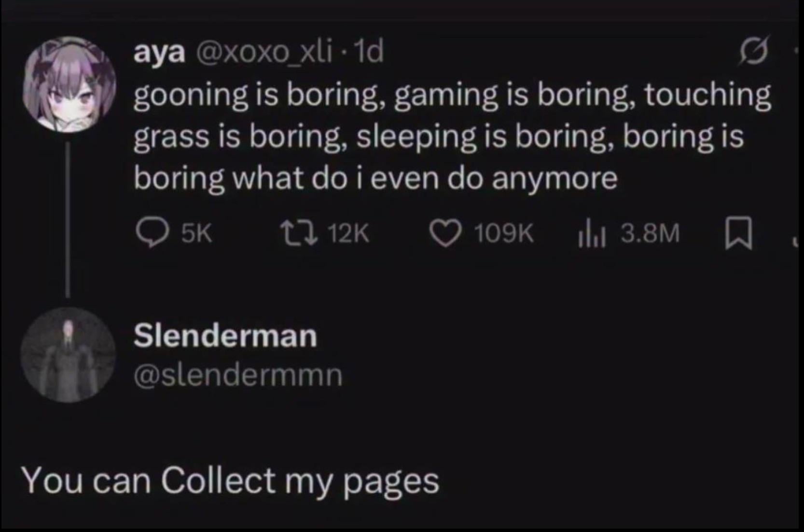Click the 12K reposts count
Image resolution: width=804 pixels, height=532 pixels.
point(348,234)
